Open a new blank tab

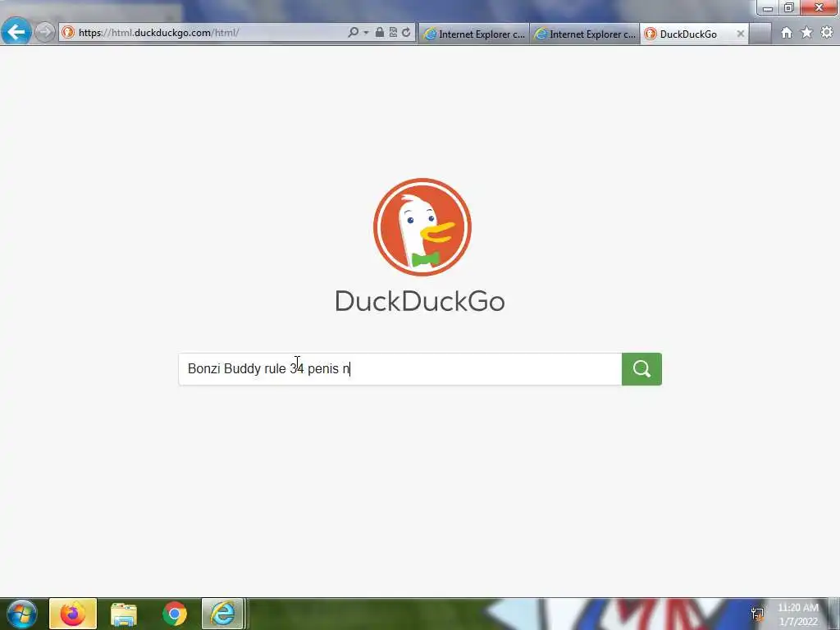pyautogui.click(x=760, y=34)
